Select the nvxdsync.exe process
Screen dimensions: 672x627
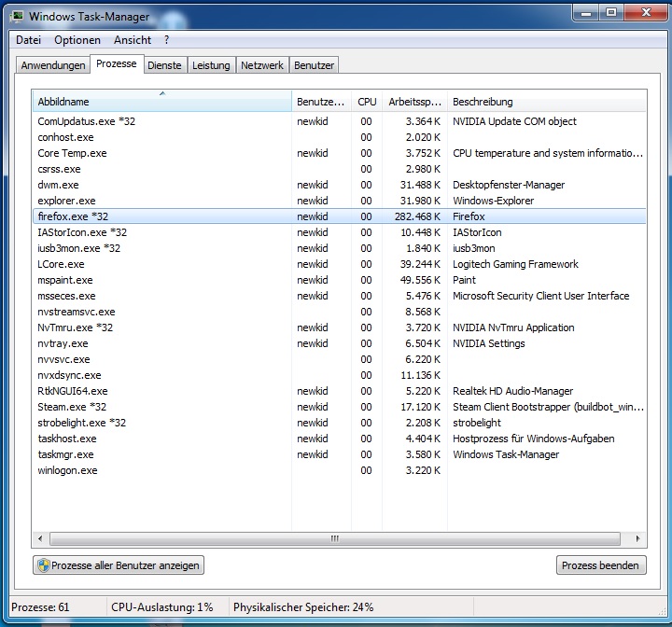tap(340, 375)
